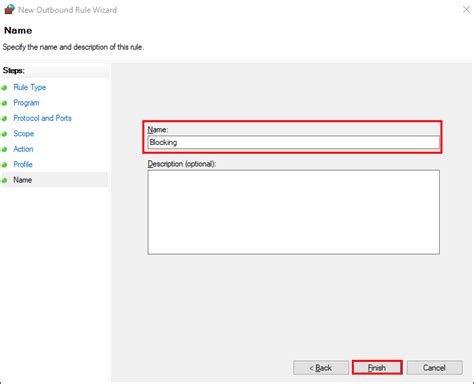Screen dimensions: 474x384
Task: Click the green bullet beside Program
Action: (5, 103)
